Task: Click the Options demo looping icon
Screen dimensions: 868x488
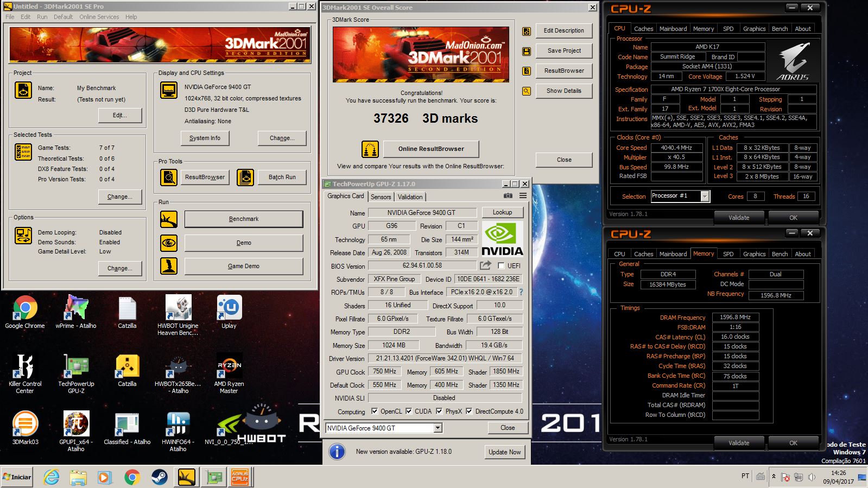Action: coord(23,236)
